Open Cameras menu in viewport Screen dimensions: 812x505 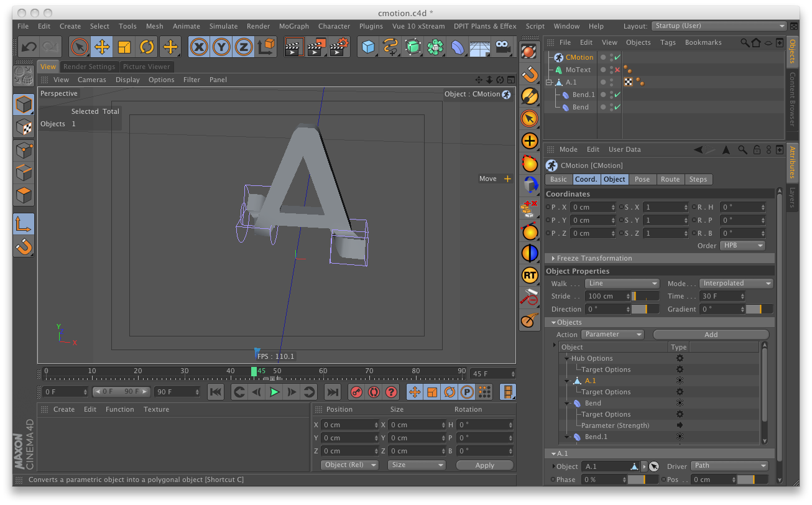(x=92, y=80)
